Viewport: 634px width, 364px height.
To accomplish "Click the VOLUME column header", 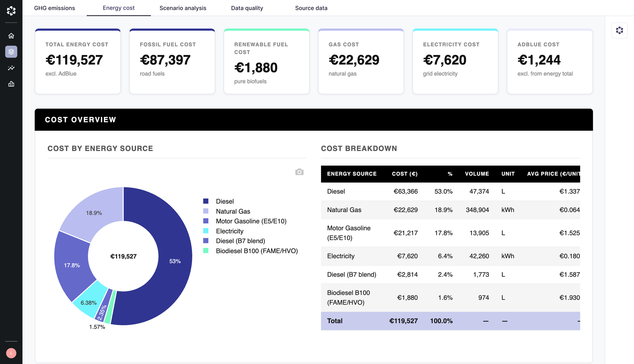I will tap(477, 174).
